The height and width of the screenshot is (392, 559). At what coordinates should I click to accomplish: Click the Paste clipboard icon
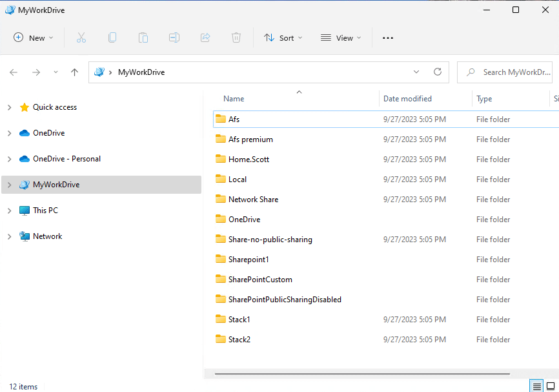[143, 38]
